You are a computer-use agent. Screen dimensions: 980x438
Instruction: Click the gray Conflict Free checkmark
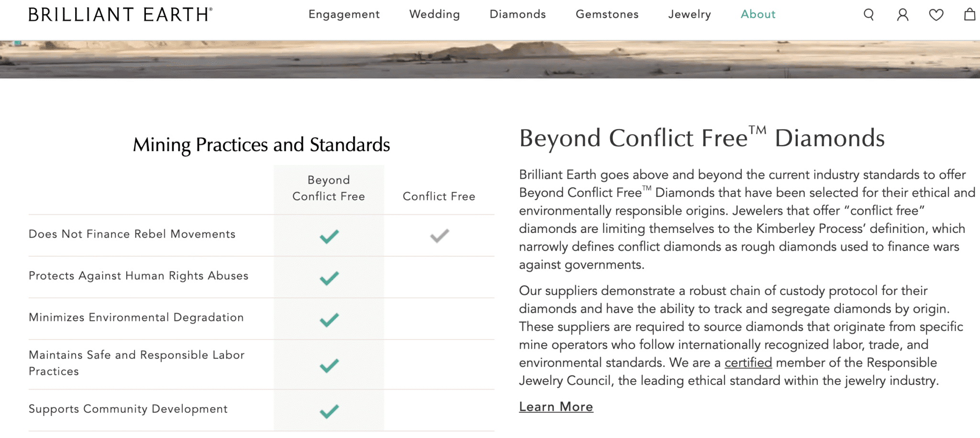pyautogui.click(x=438, y=235)
